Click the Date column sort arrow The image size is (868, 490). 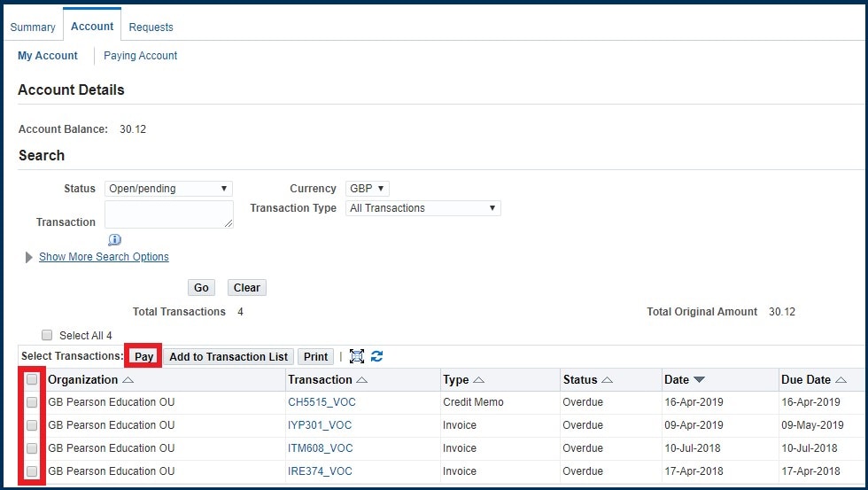click(x=699, y=380)
